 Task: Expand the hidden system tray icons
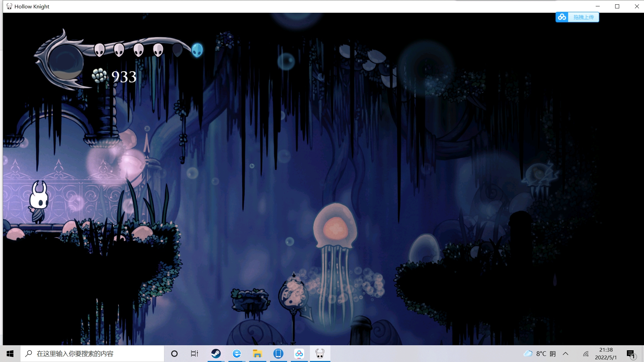[566, 354]
